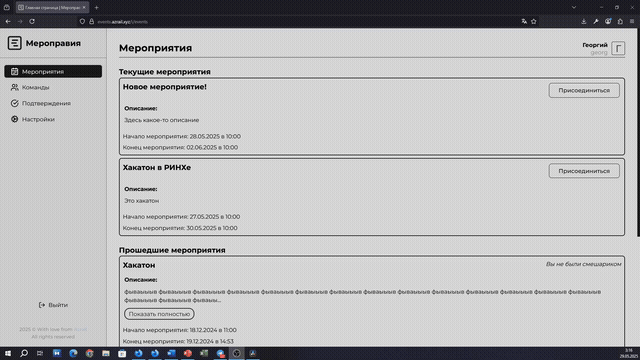The width and height of the screenshot is (640, 360).
Task: Click the start date 18.12.2024 в 11:00 line
Action: 180,330
